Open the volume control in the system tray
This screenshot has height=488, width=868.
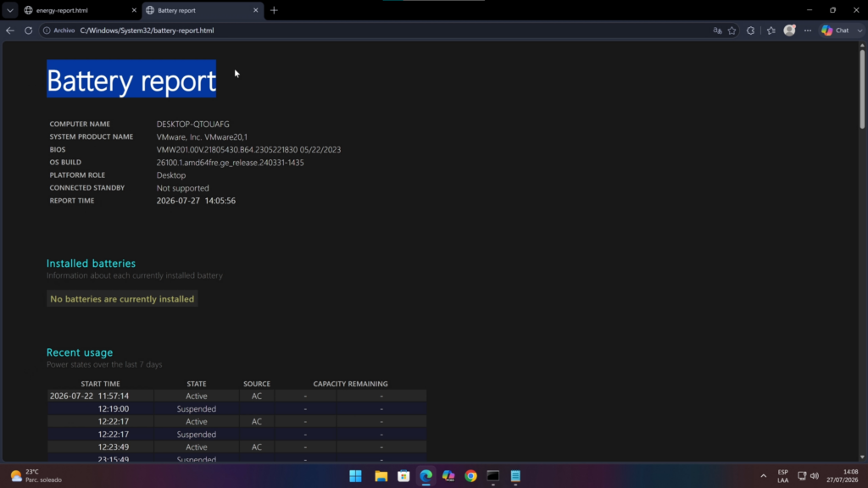point(815,476)
